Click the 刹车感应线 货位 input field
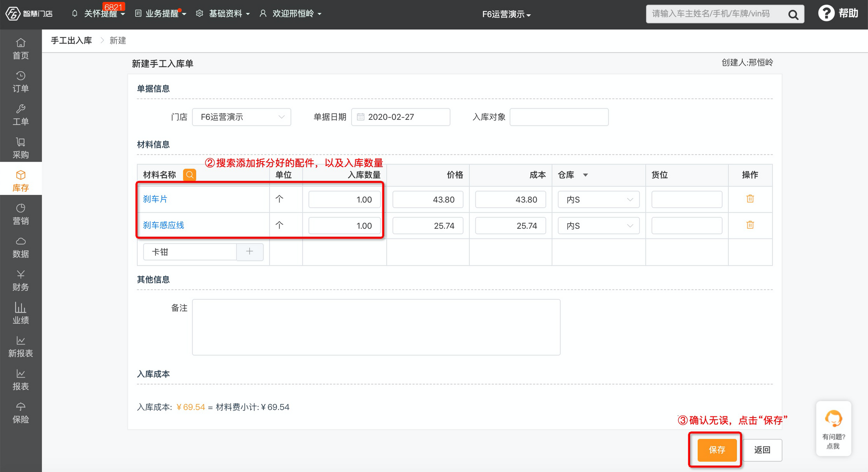 coord(687,225)
